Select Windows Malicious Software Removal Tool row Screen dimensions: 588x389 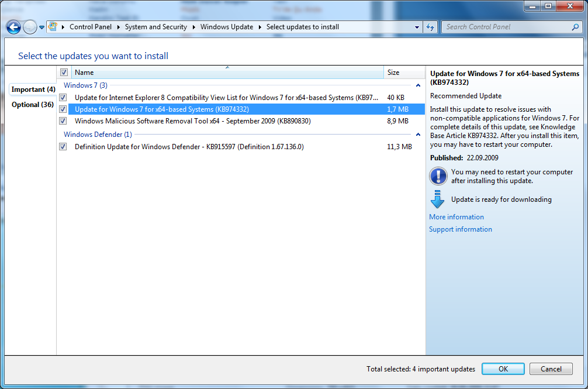coord(241,121)
